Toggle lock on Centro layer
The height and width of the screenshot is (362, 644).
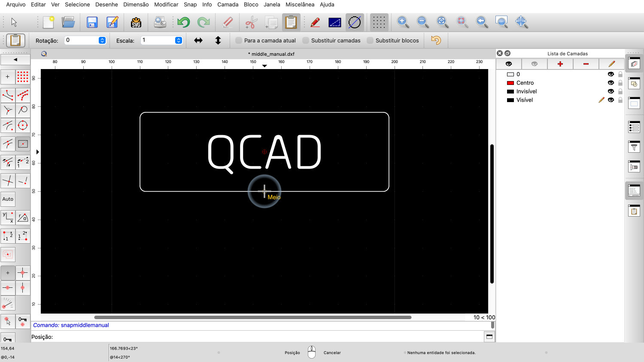[620, 83]
